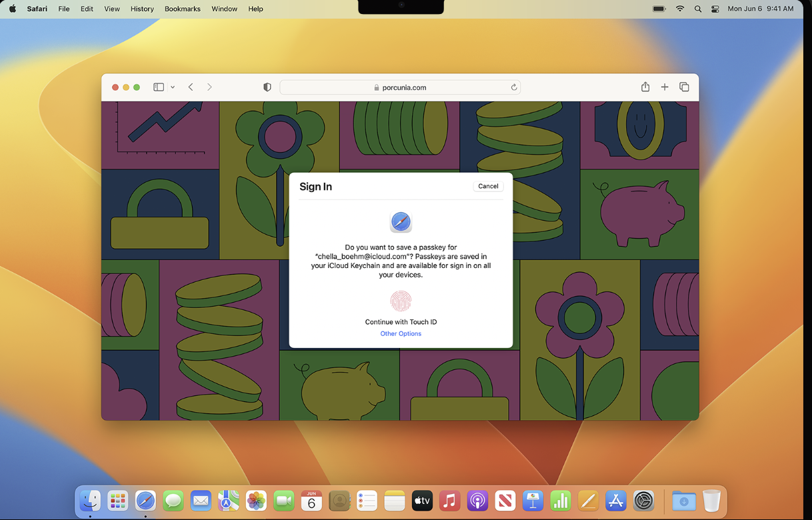812x520 pixels.
Task: Open Finder from the Dock
Action: click(x=90, y=500)
